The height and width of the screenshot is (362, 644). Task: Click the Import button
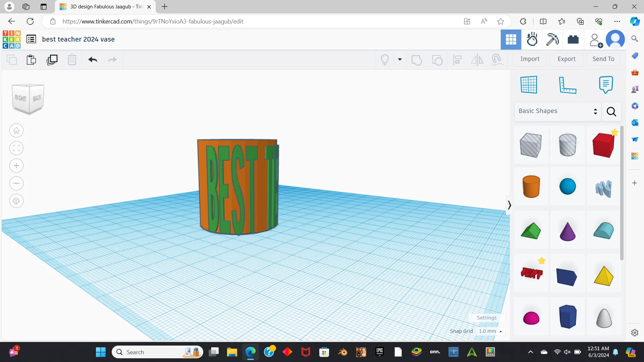pos(530,59)
